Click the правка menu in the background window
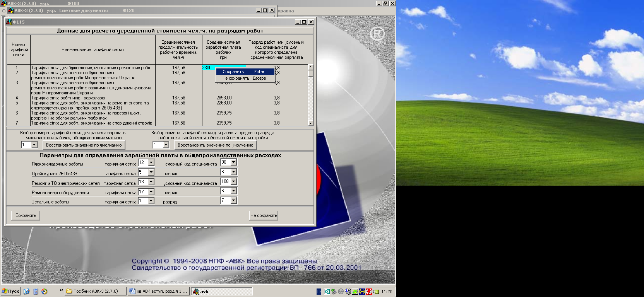The width and height of the screenshot is (644, 297). [x=286, y=11]
